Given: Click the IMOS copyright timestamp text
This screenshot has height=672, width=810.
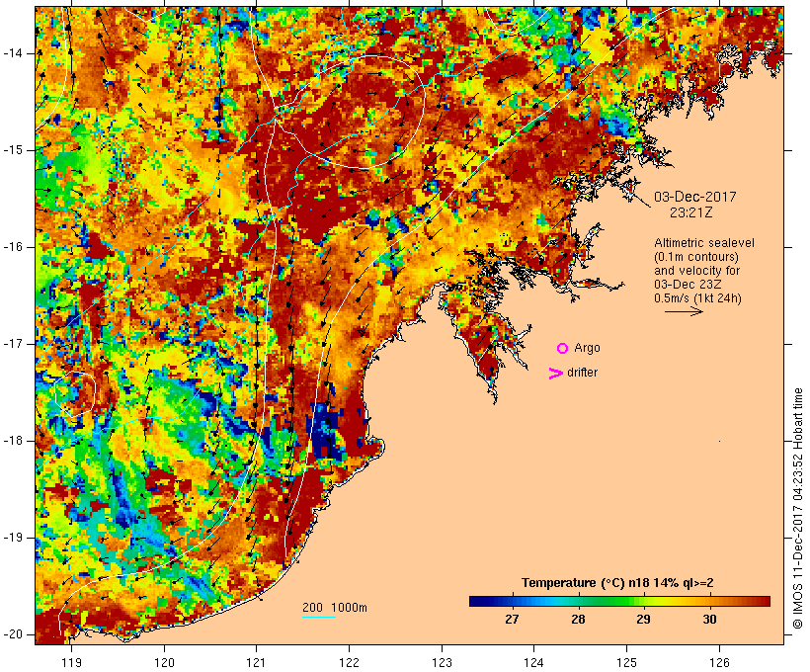Looking at the screenshot, I should [797, 508].
